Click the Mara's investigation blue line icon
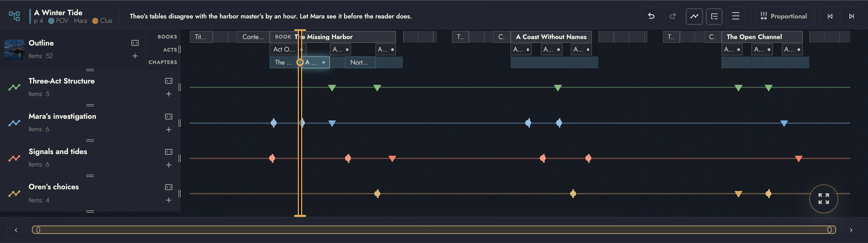This screenshot has width=868, height=243. click(14, 123)
